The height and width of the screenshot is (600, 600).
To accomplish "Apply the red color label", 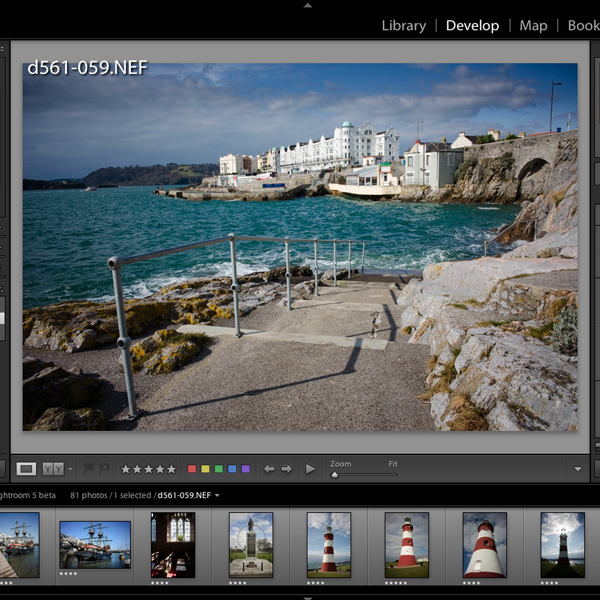I will click(193, 468).
